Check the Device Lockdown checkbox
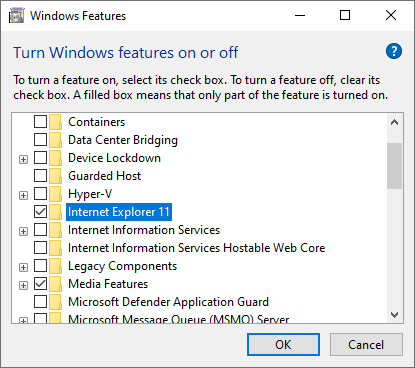The width and height of the screenshot is (415, 368). (40, 158)
